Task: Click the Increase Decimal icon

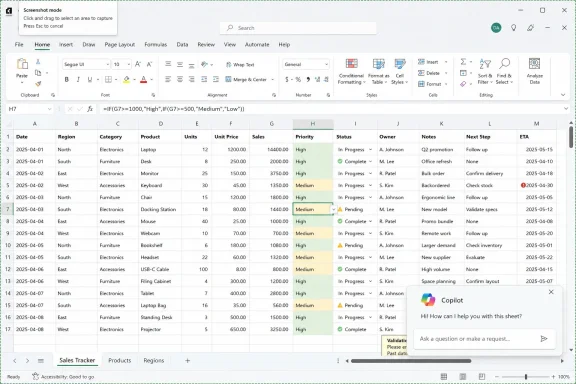Action: pos(317,79)
